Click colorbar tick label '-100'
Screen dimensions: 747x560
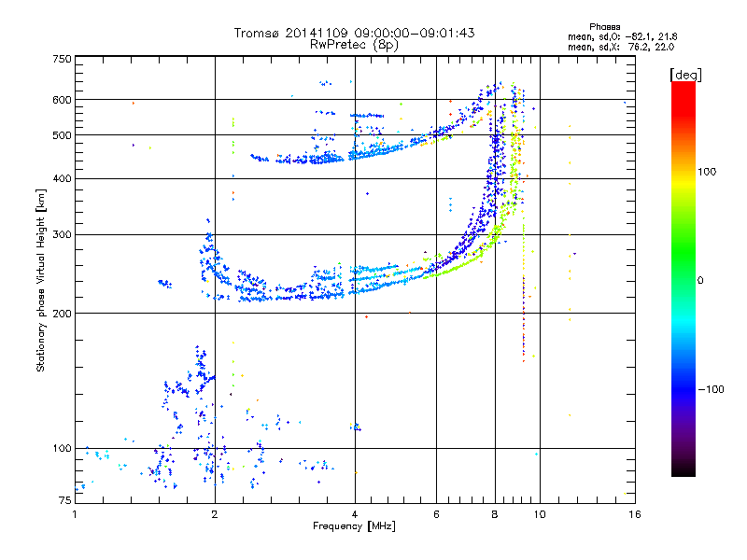click(711, 389)
